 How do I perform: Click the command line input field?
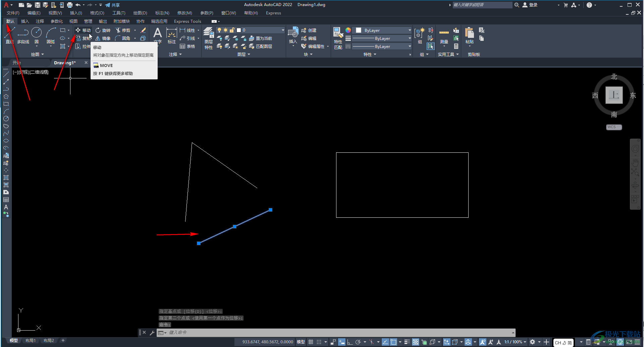coord(339,332)
